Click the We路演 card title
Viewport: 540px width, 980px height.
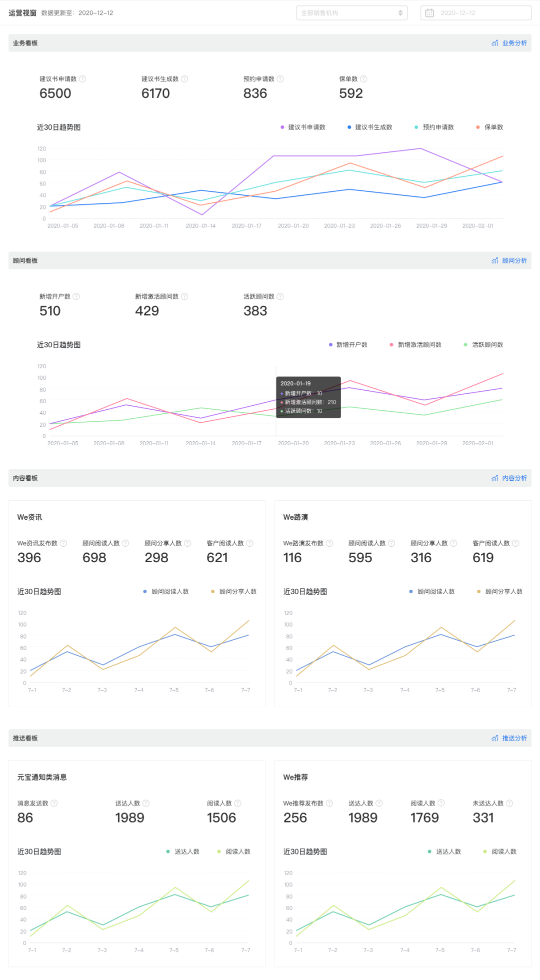click(295, 517)
